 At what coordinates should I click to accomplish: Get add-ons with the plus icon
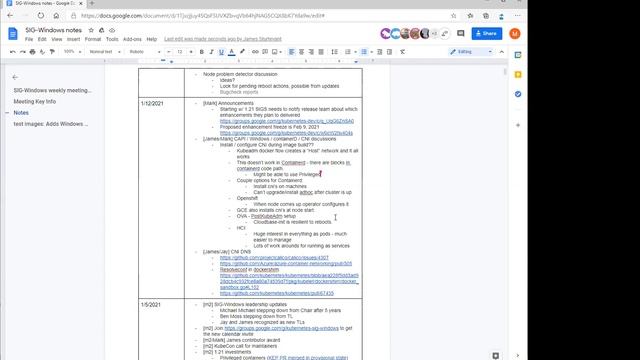[518, 125]
